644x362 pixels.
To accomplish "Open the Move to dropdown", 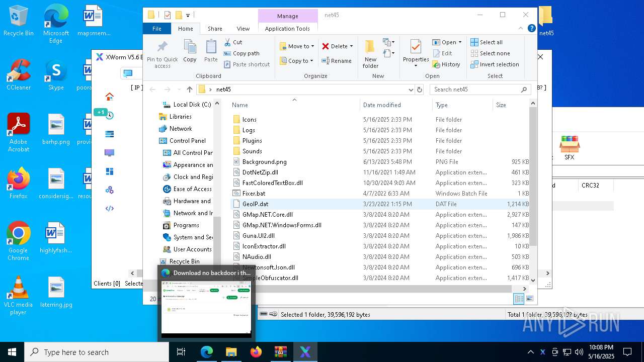I will 297,46.
